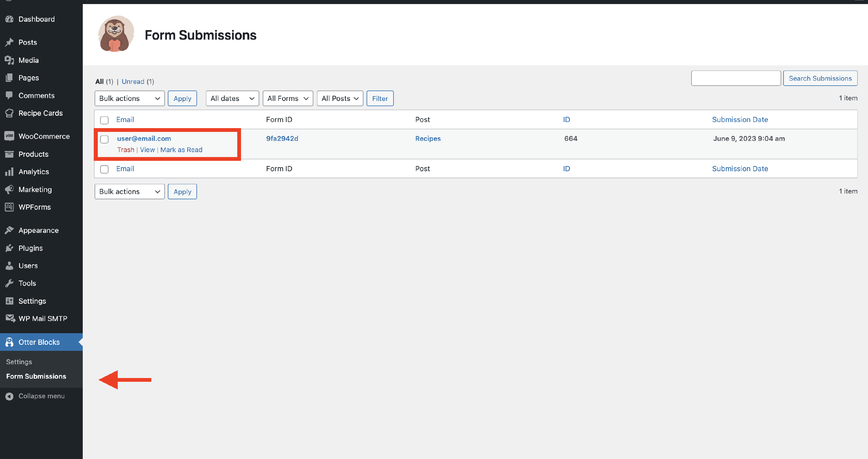Viewport: 868px width, 459px height.
Task: Check the user@email.com row checkbox
Action: (104, 139)
